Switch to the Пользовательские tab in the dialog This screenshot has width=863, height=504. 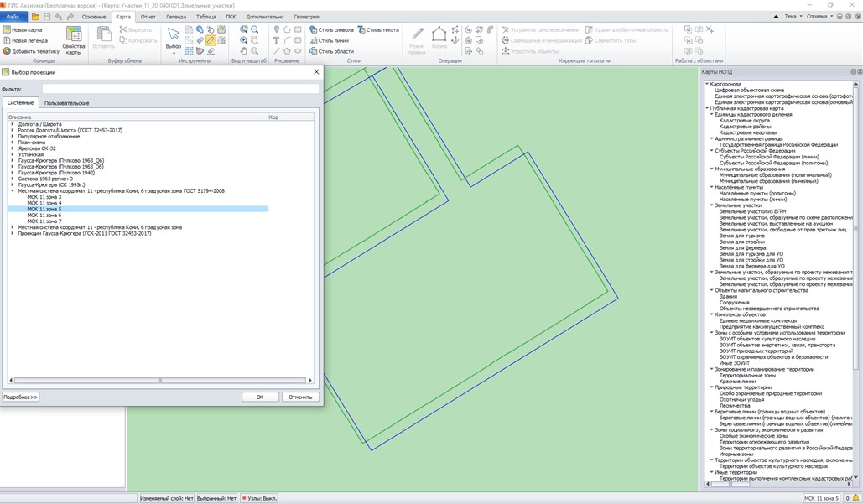pos(66,103)
